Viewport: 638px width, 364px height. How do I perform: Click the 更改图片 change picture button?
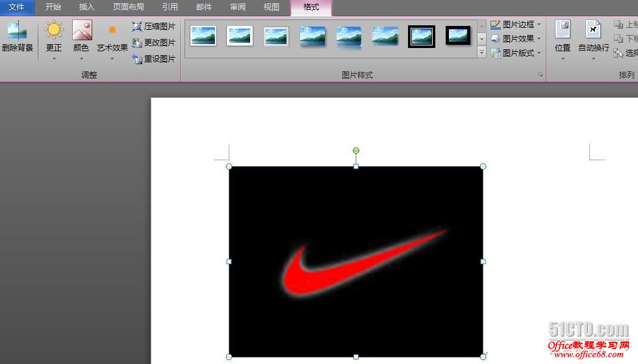tap(153, 43)
